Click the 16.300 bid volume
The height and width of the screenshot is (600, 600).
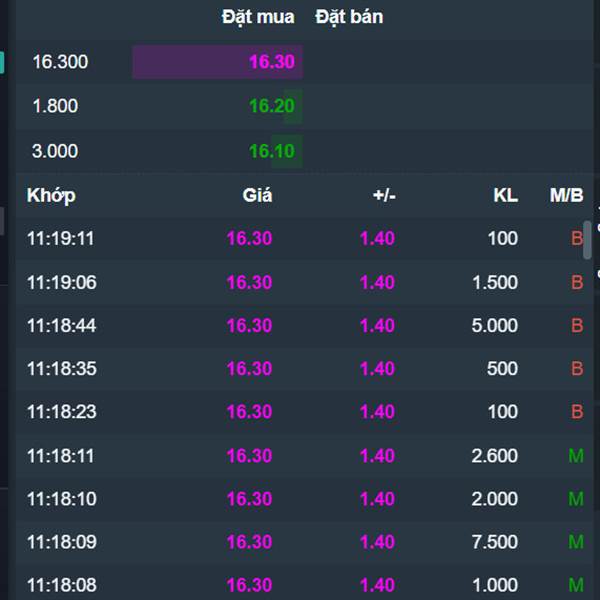coord(60,62)
